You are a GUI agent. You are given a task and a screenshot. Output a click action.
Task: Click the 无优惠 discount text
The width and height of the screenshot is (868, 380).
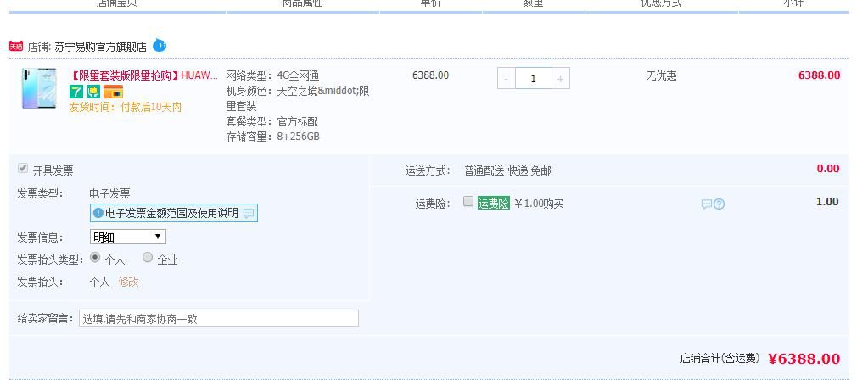coord(661,75)
